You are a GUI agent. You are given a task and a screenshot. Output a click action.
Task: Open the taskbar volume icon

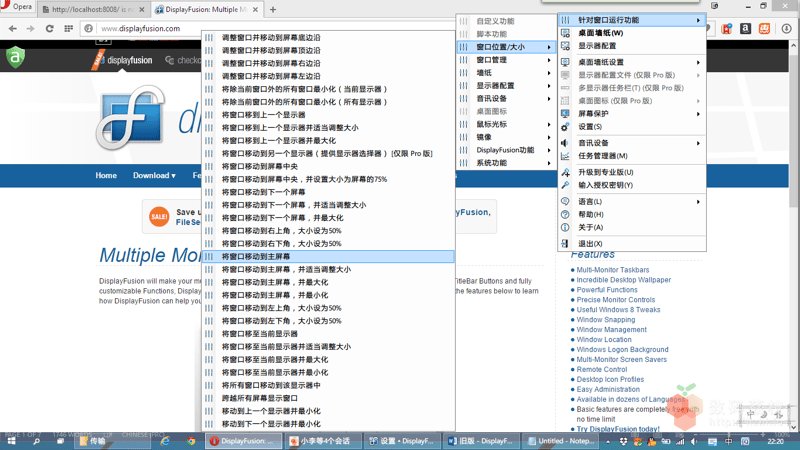[694, 441]
